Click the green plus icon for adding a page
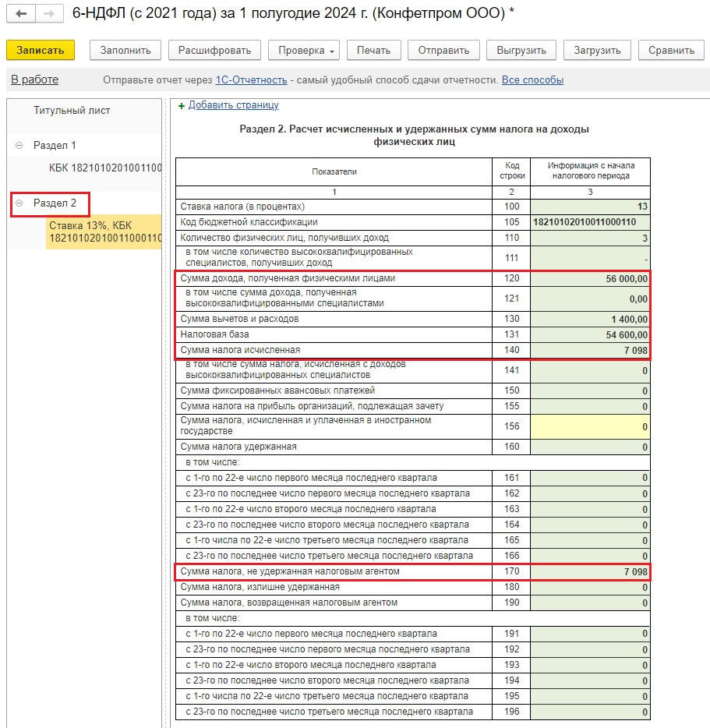710x728 pixels. (x=182, y=106)
